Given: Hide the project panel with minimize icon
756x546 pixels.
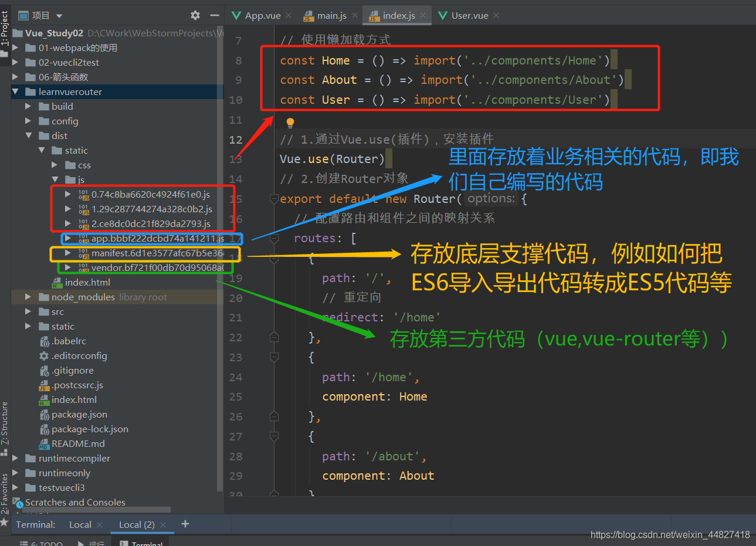Looking at the screenshot, I should click(x=215, y=15).
